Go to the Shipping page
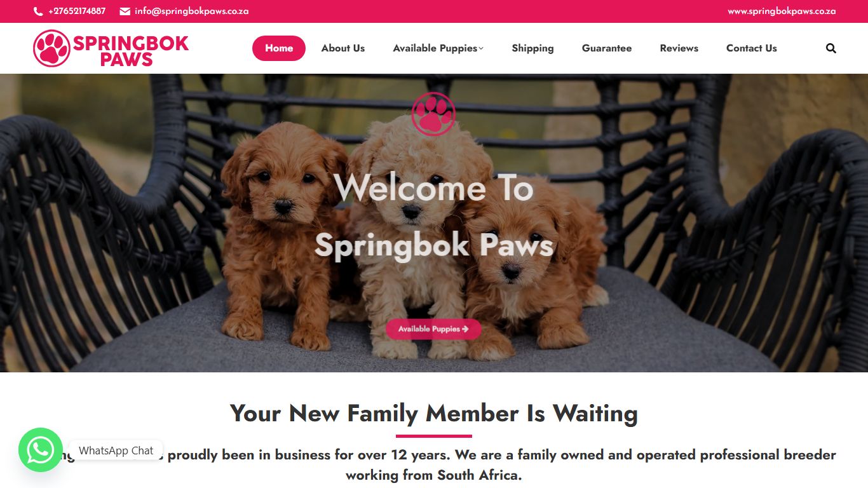This screenshot has width=868, height=488. (x=532, y=48)
